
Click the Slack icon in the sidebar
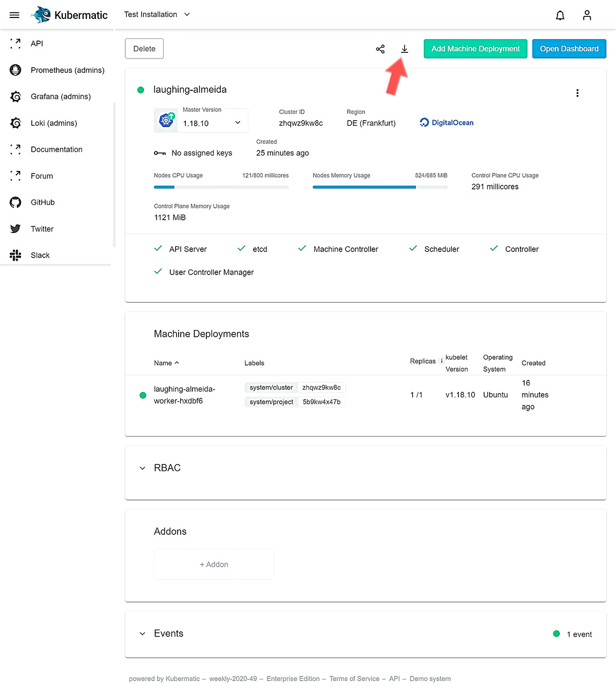pyautogui.click(x=15, y=255)
